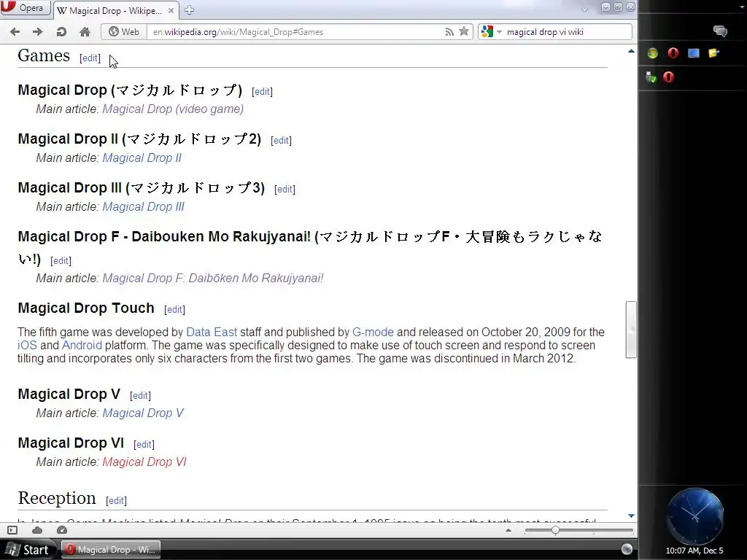
Task: Click the scrollbar up arrow
Action: pos(631,50)
